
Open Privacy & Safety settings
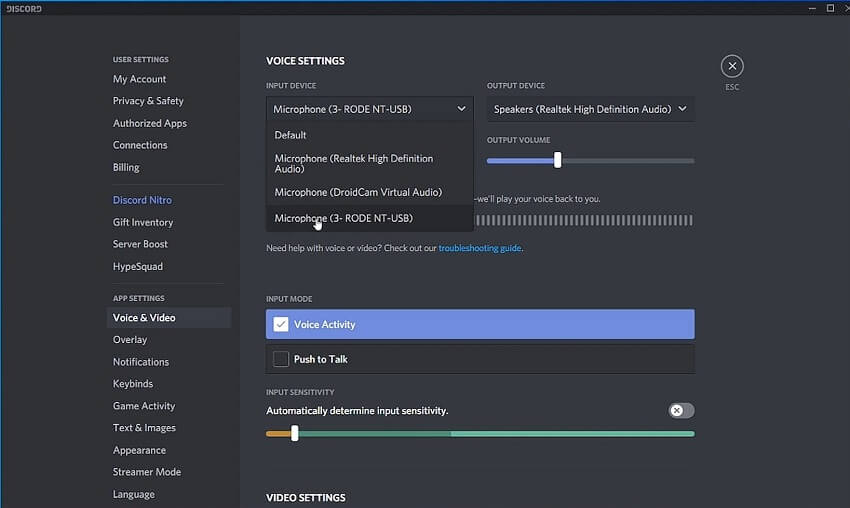pyautogui.click(x=148, y=101)
